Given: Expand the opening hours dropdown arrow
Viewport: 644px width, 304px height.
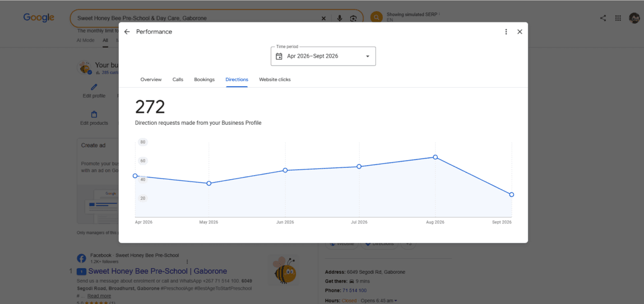Looking at the screenshot, I should pyautogui.click(x=396, y=301).
